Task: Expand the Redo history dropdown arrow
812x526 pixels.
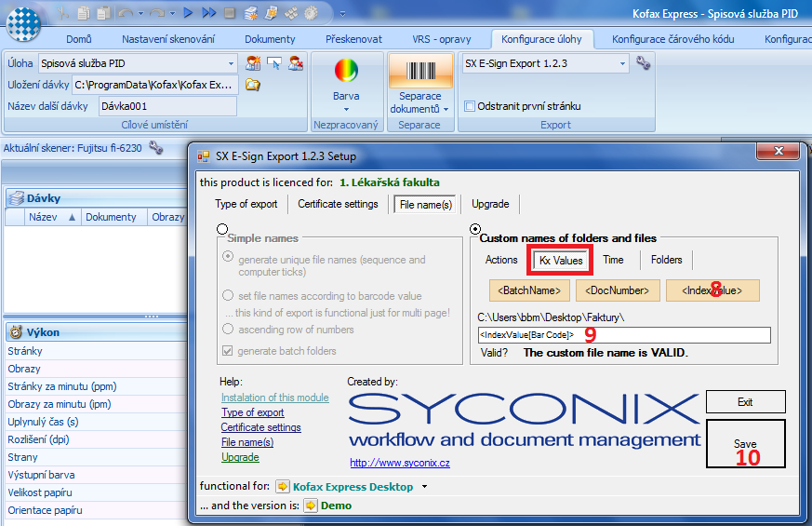Action: click(x=172, y=13)
